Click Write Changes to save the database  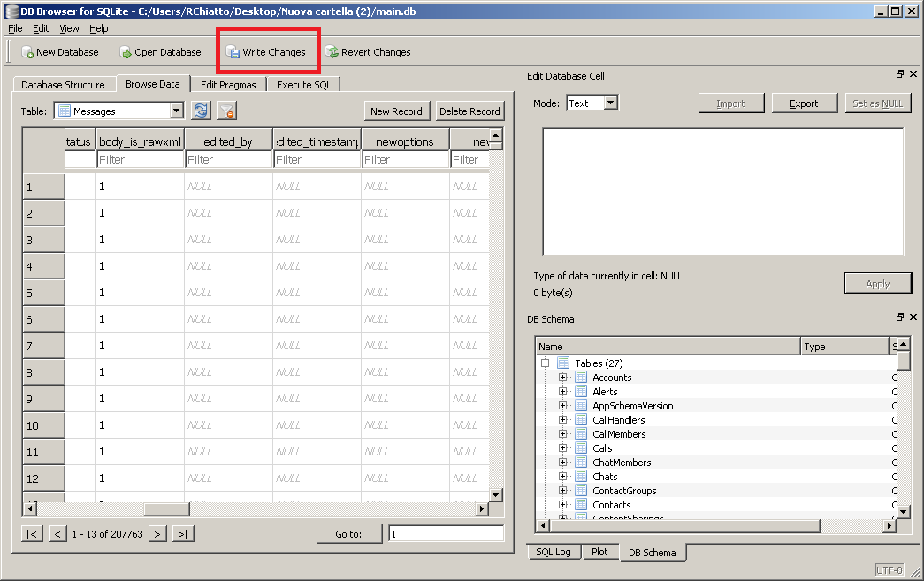tap(266, 52)
